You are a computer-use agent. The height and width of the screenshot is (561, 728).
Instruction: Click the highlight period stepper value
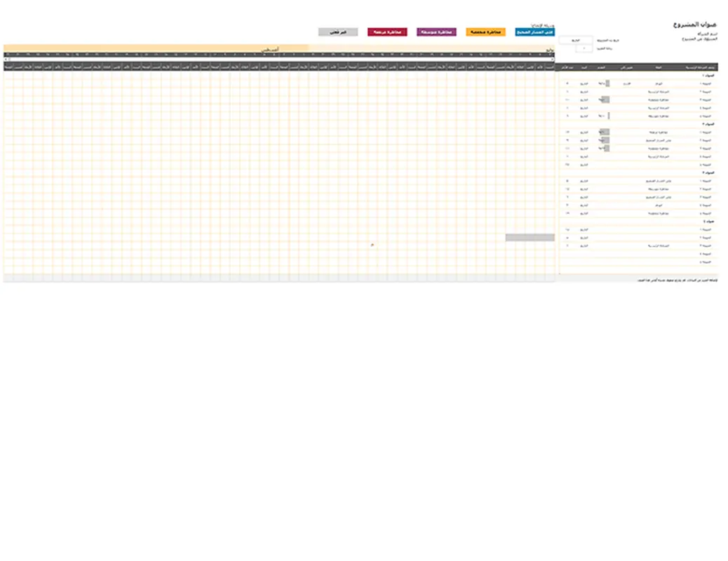tap(584, 48)
